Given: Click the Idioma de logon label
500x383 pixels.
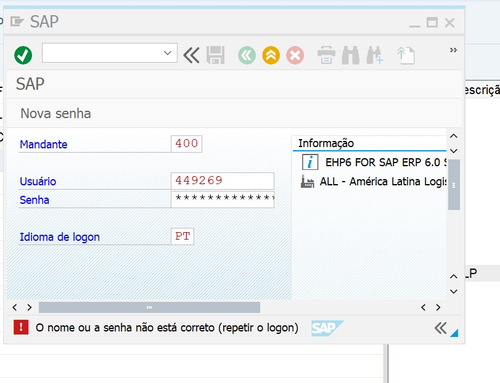Looking at the screenshot, I should tap(60, 237).
